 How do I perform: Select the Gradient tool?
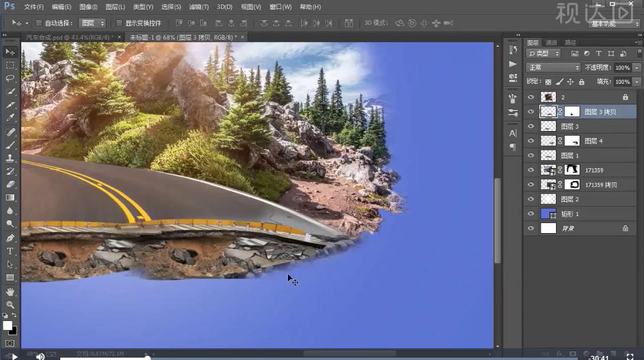[x=10, y=198]
